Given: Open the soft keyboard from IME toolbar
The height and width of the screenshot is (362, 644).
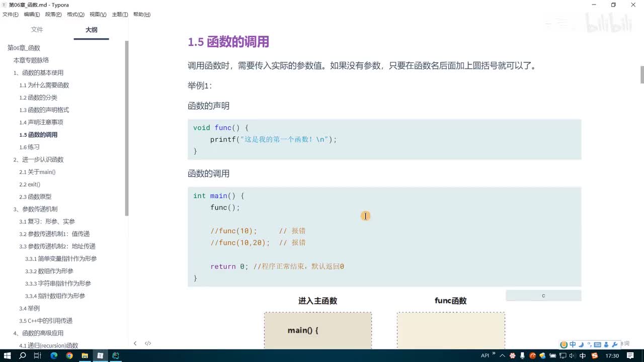Looking at the screenshot, I should click(x=598, y=345).
